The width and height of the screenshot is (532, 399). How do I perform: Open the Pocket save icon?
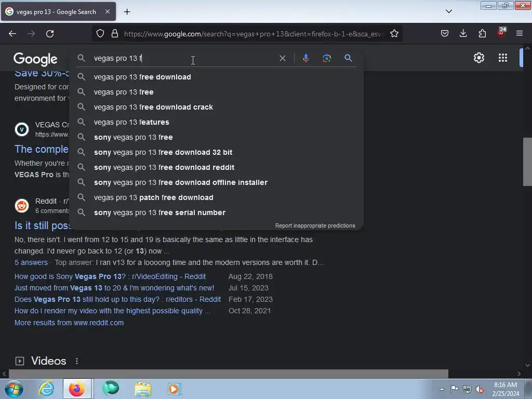[445, 34]
